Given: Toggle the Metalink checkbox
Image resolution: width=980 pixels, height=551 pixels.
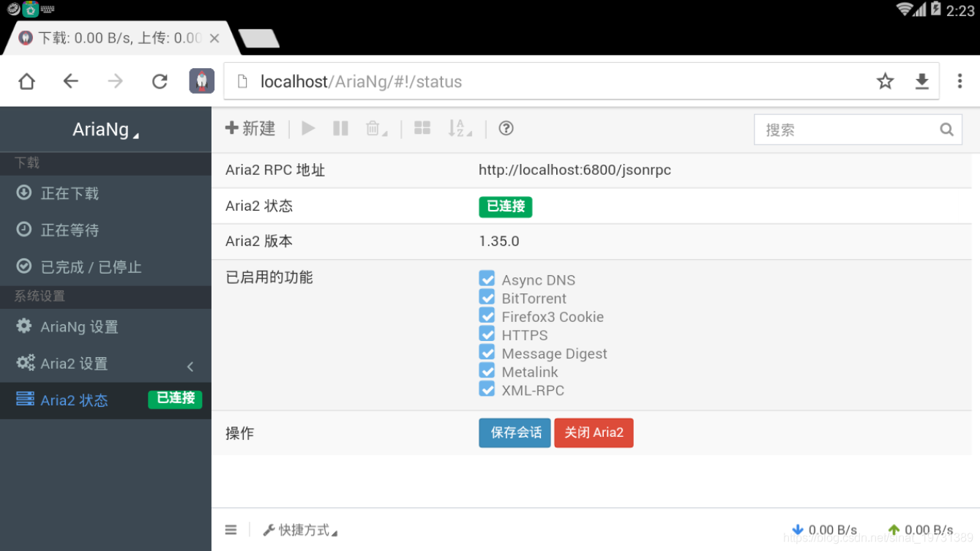Looking at the screenshot, I should coord(487,370).
